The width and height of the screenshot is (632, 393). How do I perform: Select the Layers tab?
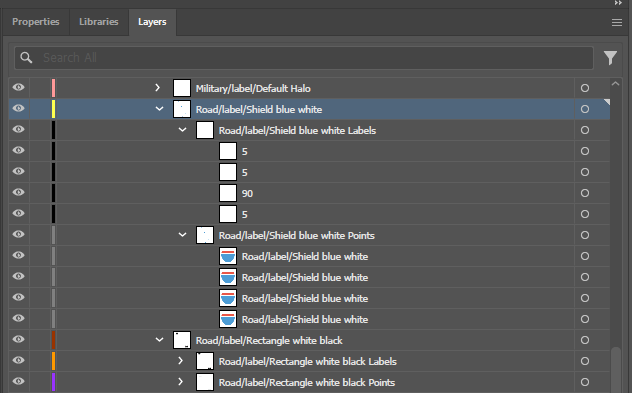click(152, 22)
